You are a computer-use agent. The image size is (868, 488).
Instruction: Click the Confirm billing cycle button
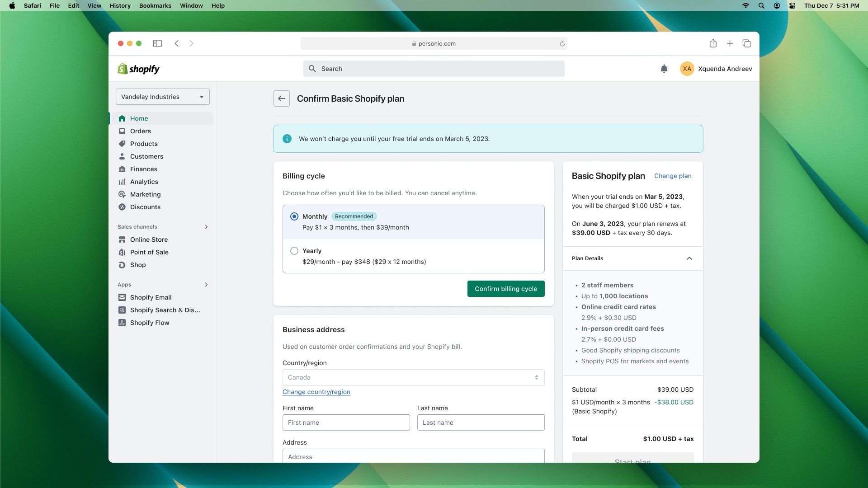coord(505,289)
